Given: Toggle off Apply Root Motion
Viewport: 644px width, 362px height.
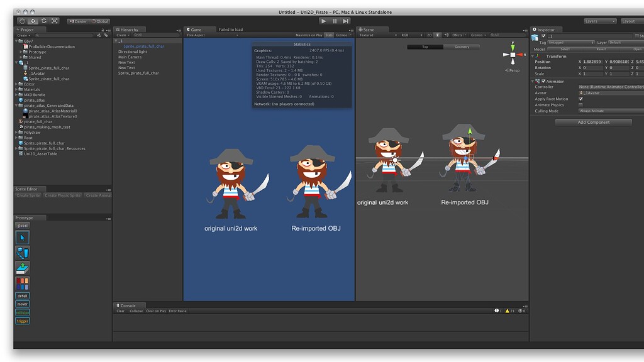Looking at the screenshot, I should click(581, 99).
